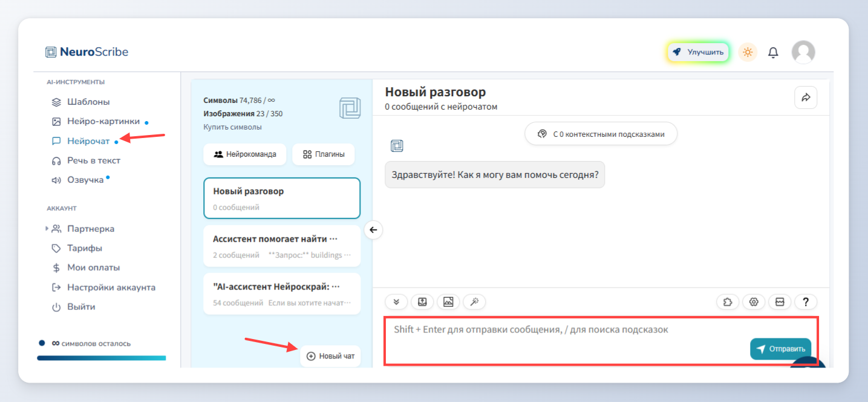This screenshot has width=868, height=402.
Task: Click the Нейро-картинки picture icon
Action: [56, 122]
